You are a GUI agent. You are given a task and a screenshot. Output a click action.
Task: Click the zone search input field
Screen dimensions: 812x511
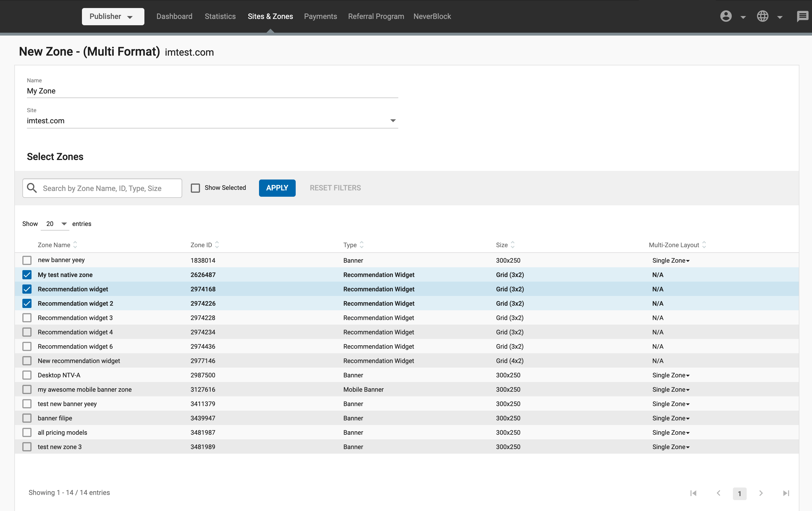pos(109,188)
